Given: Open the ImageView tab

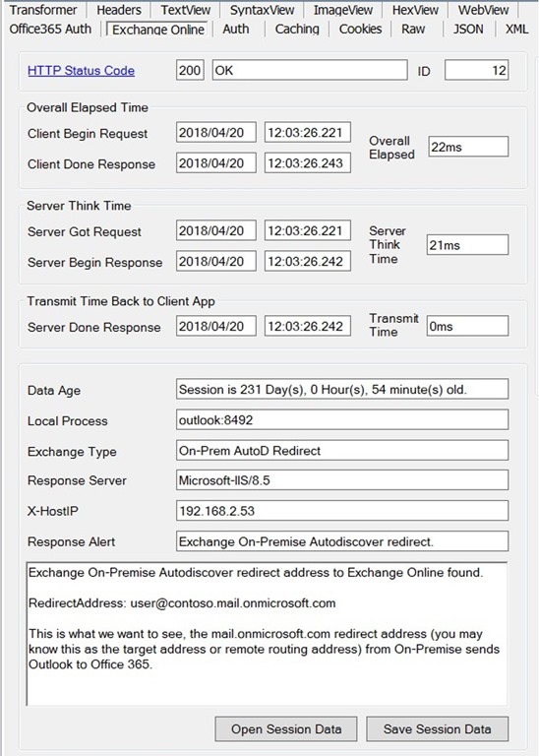Looking at the screenshot, I should tap(343, 10).
